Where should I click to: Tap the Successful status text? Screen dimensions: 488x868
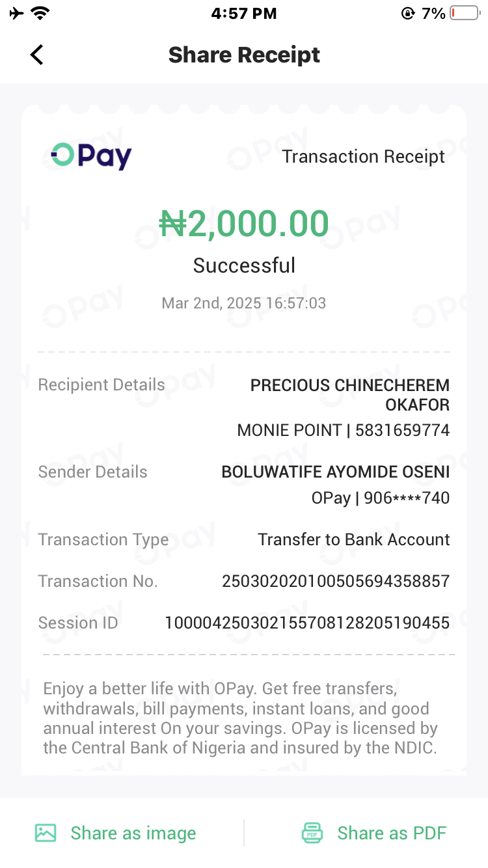[x=244, y=265]
